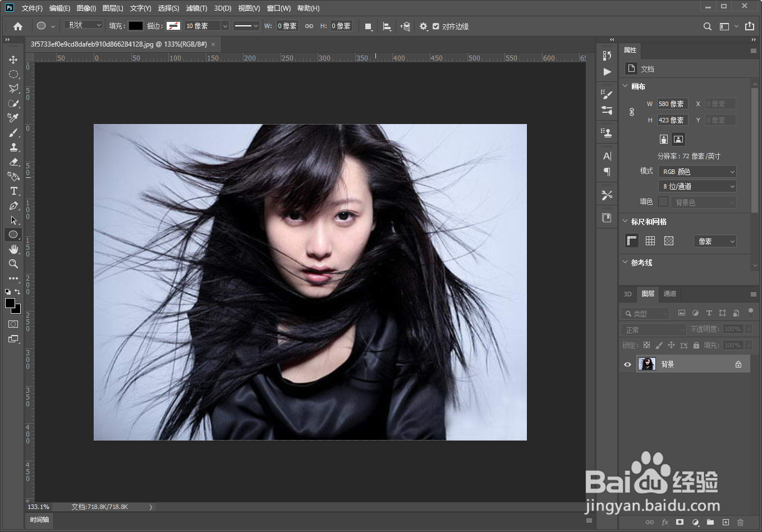Screen dimensions: 762x532
Task: Open the 形状 tool mode dropdown
Action: point(84,25)
